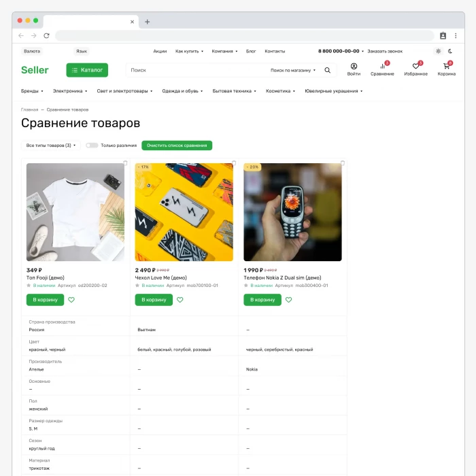Add Чехол Love Me to cart

click(x=154, y=300)
